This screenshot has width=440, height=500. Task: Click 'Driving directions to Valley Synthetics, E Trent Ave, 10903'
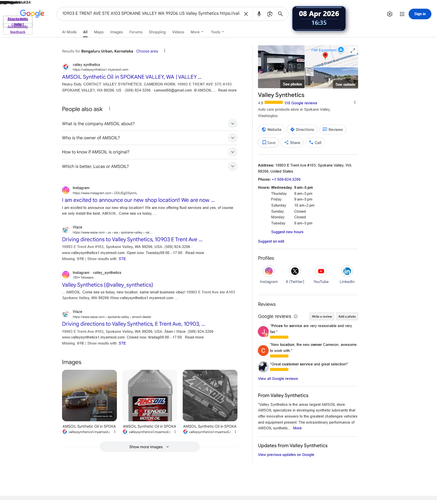pos(133,324)
